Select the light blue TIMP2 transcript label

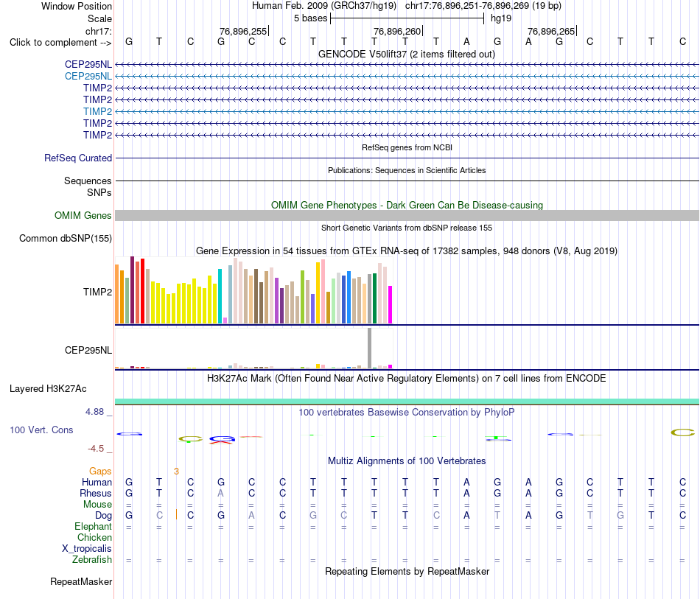(97, 111)
